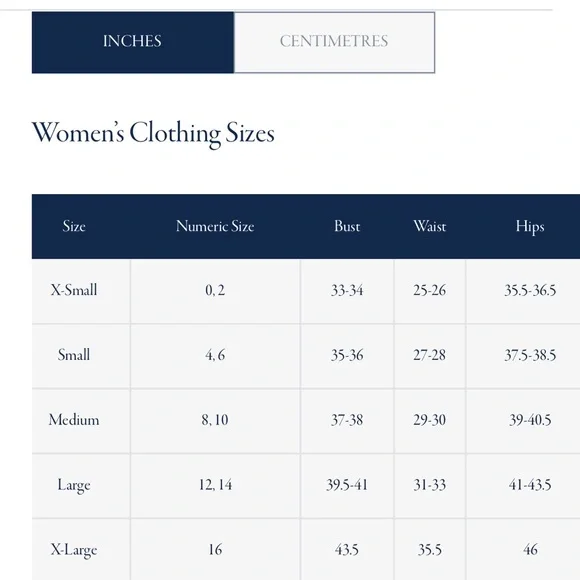Click the 27-28 waist measurement cell
The width and height of the screenshot is (580, 580).
(x=430, y=355)
